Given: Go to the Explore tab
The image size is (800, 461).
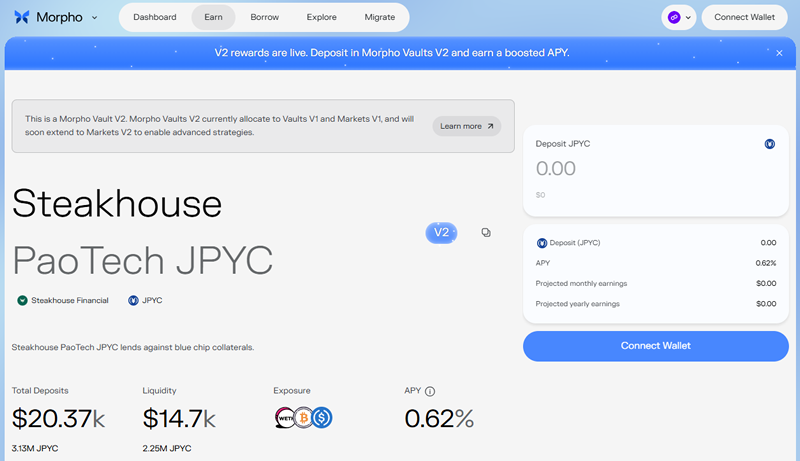Looking at the screenshot, I should [321, 17].
